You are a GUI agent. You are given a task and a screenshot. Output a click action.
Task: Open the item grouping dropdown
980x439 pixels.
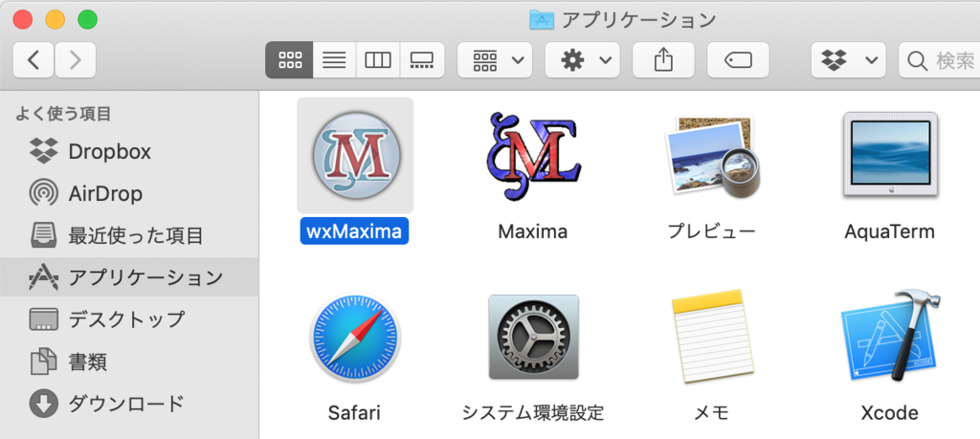495,60
